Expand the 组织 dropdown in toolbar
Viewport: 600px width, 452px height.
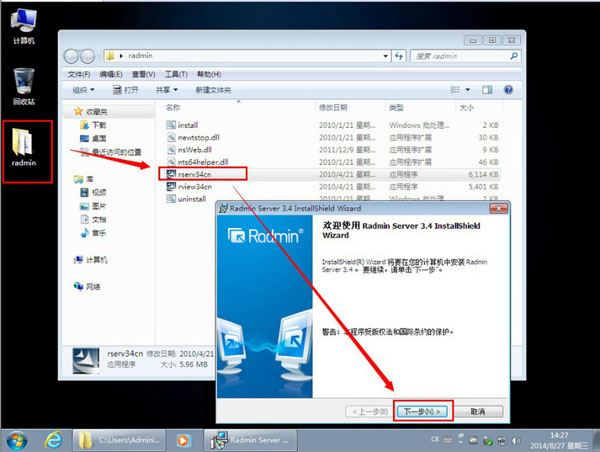(83, 90)
